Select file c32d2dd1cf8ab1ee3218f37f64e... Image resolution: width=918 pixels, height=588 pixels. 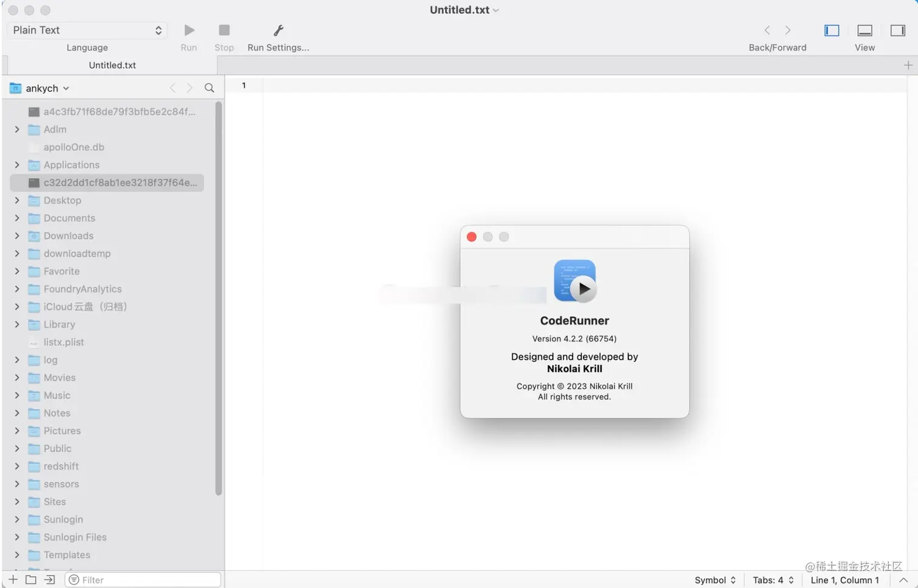[107, 183]
